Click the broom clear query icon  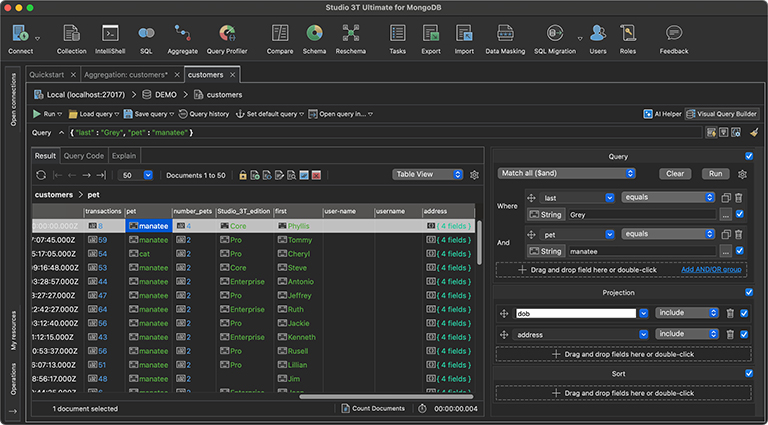(x=754, y=132)
